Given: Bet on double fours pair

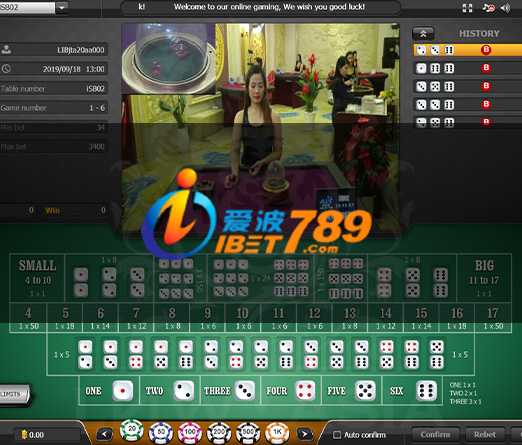Looking at the screenshot, I should pyautogui.click(x=384, y=282).
